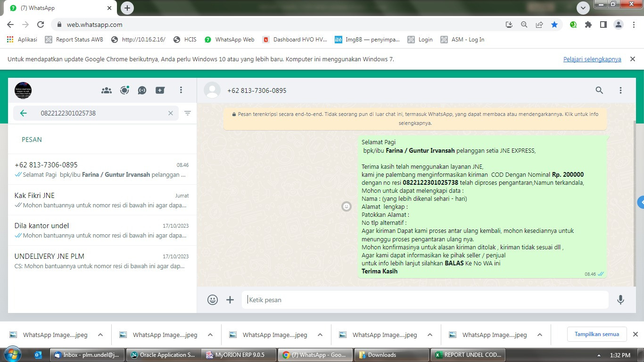Toggle the bookmark star for this page
Screen dimensions: 644x362
pos(554,25)
